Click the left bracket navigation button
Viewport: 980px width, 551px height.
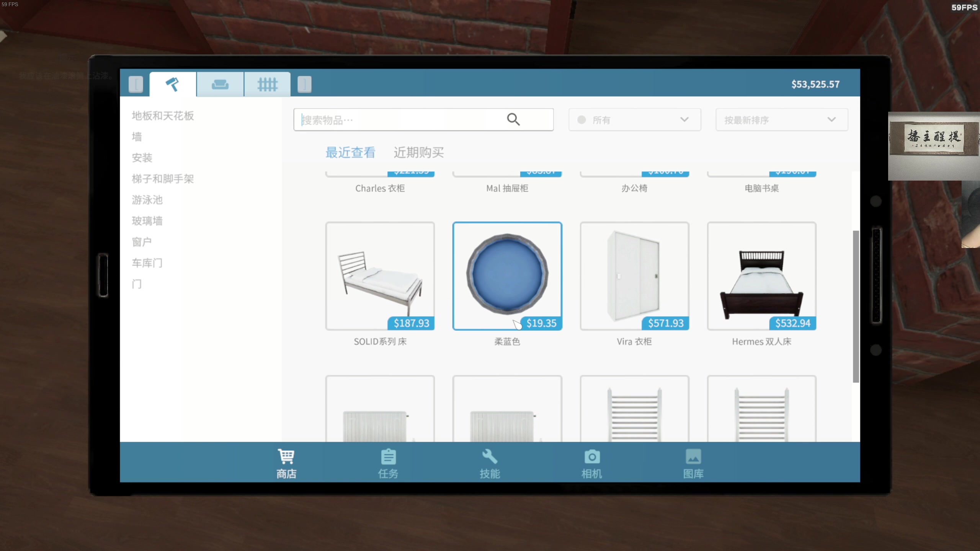(x=136, y=84)
